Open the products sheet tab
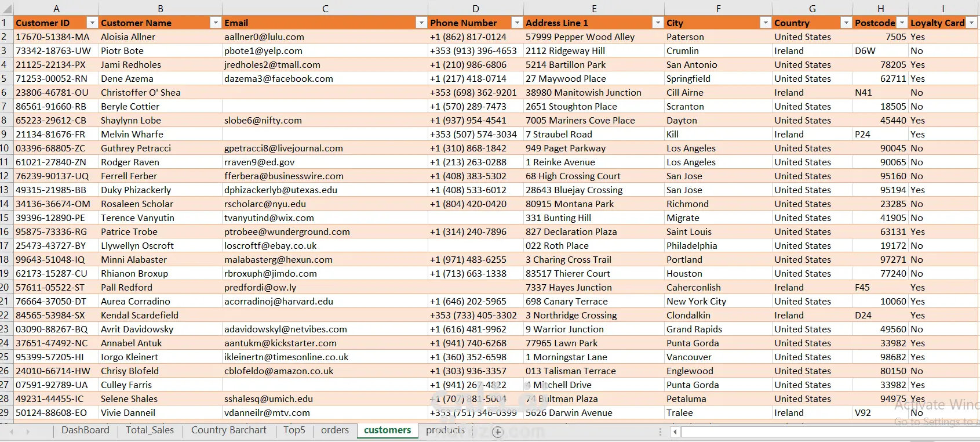This screenshot has width=980, height=442. pyautogui.click(x=445, y=430)
